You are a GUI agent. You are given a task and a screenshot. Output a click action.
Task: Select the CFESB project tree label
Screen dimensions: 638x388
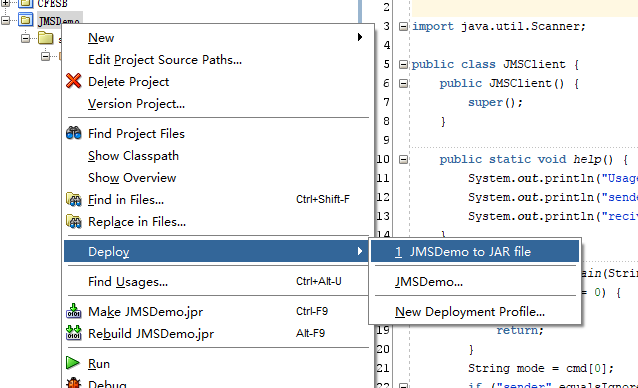(52, 4)
